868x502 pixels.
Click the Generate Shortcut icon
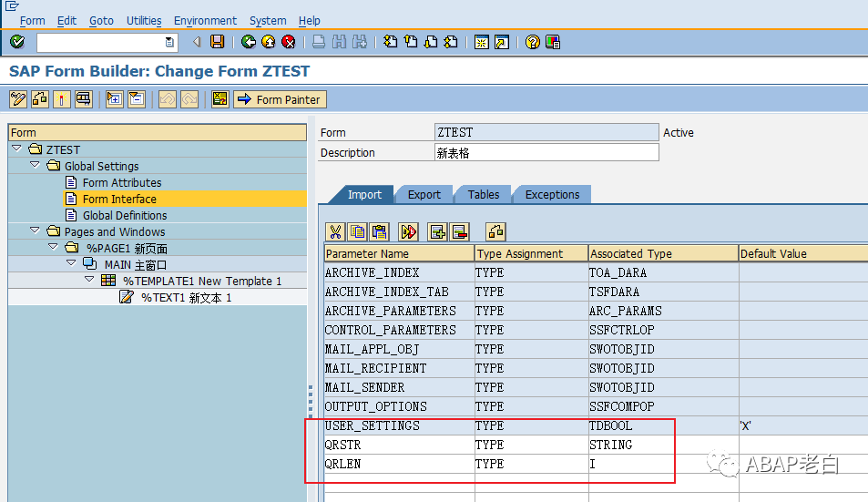pos(502,42)
